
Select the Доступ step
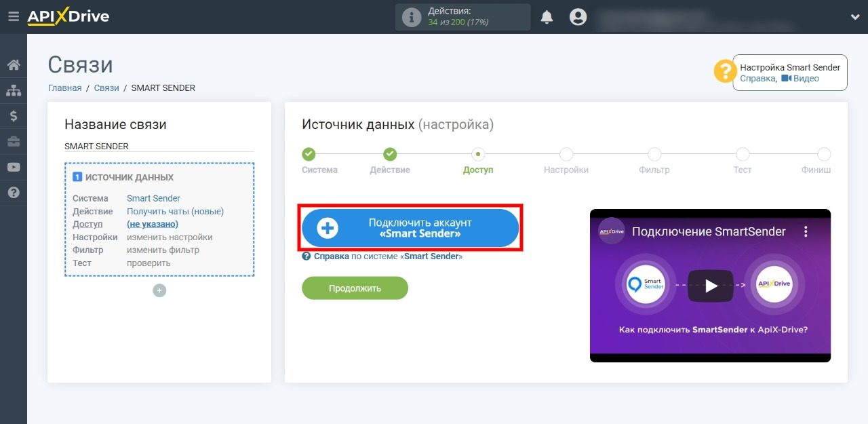[478, 155]
